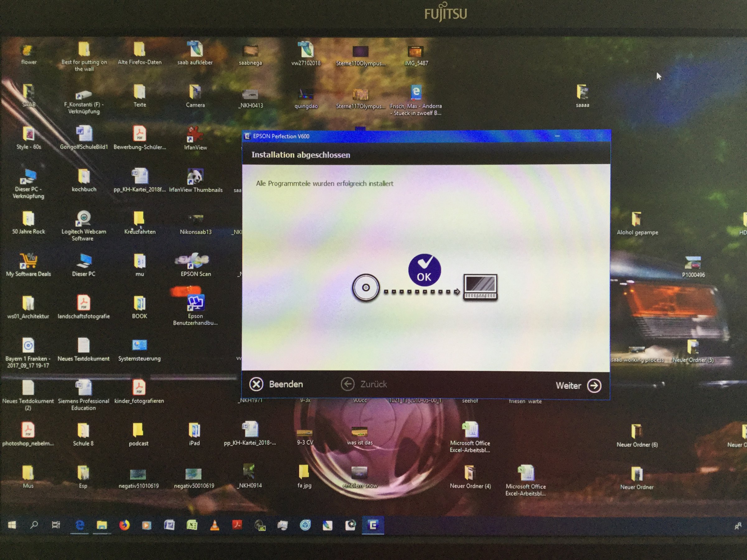Screen dimensions: 747x560
Task: Select the Bayern 1 Franken file
Action: [x=28, y=353]
